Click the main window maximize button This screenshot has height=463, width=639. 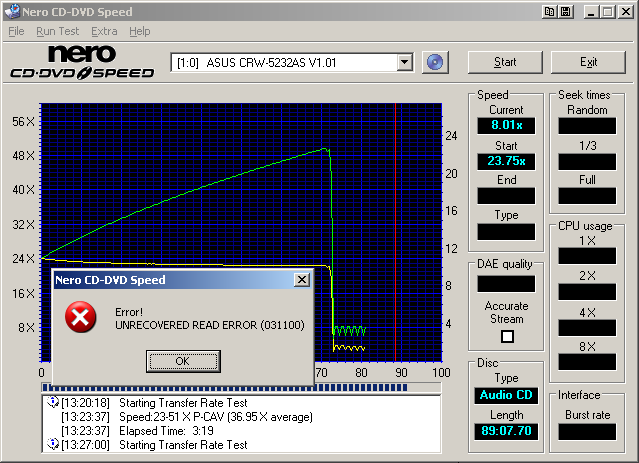click(607, 11)
